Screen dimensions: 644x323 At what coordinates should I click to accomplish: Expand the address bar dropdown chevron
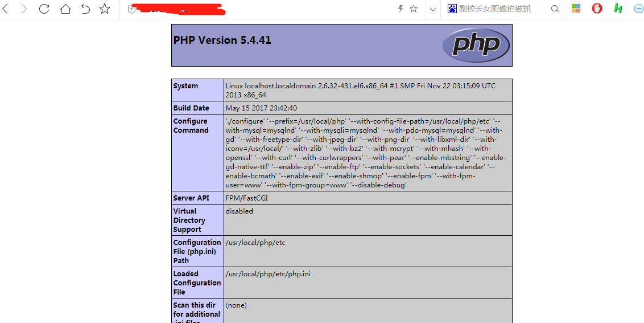tap(433, 9)
